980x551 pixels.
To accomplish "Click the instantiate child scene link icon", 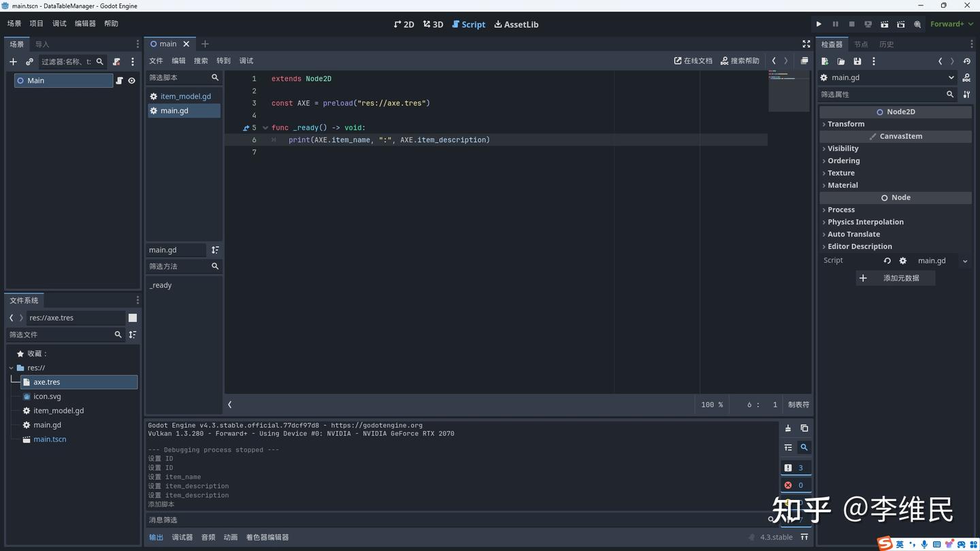I will coord(29,62).
